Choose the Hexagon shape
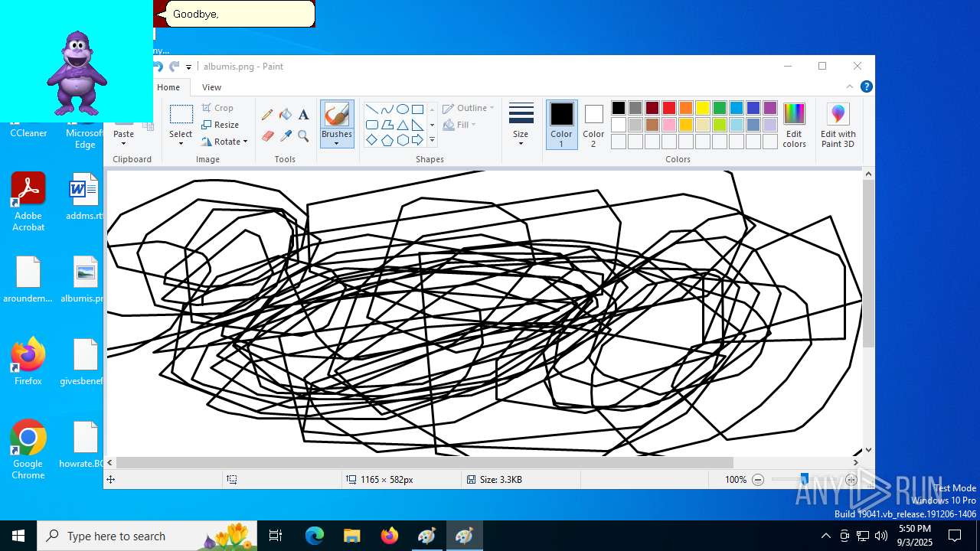Viewport: 980px width, 551px height. [x=402, y=140]
